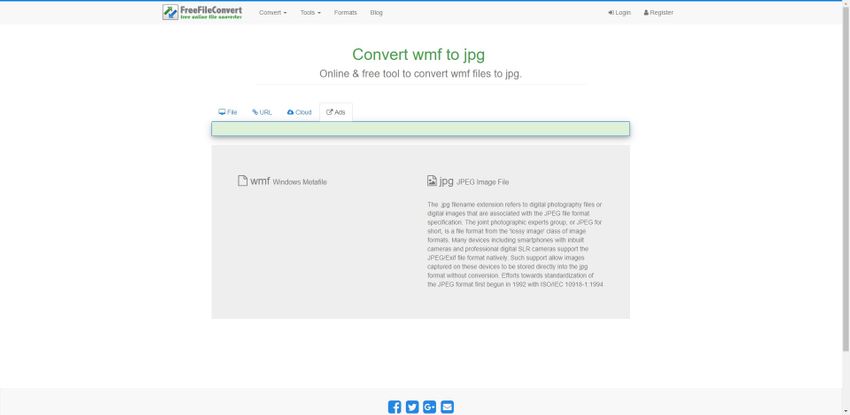850x415 pixels.
Task: Click the jpg image file icon
Action: coord(432,181)
